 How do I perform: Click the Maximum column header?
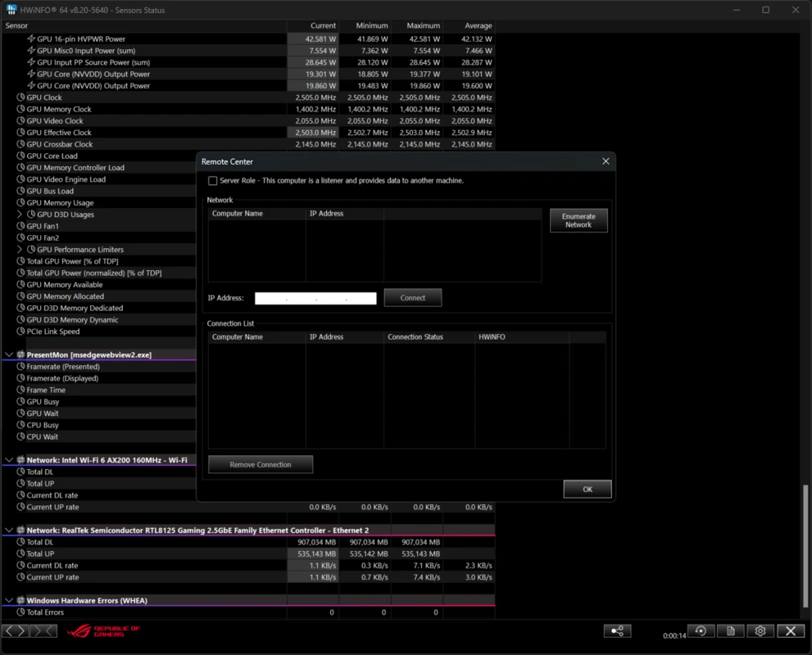click(x=417, y=25)
